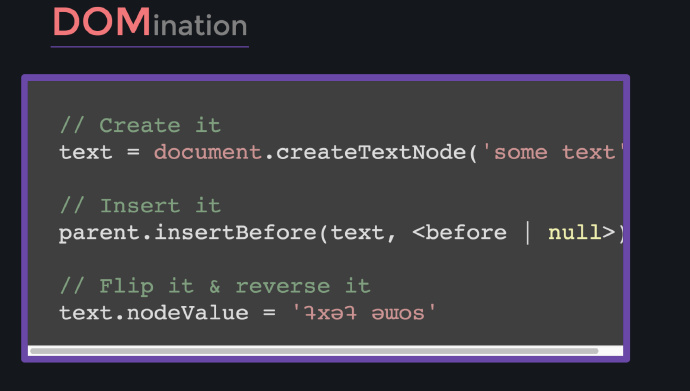Click the upside-down flipped string literal
Screen dimensions: 690x391
[x=364, y=313]
